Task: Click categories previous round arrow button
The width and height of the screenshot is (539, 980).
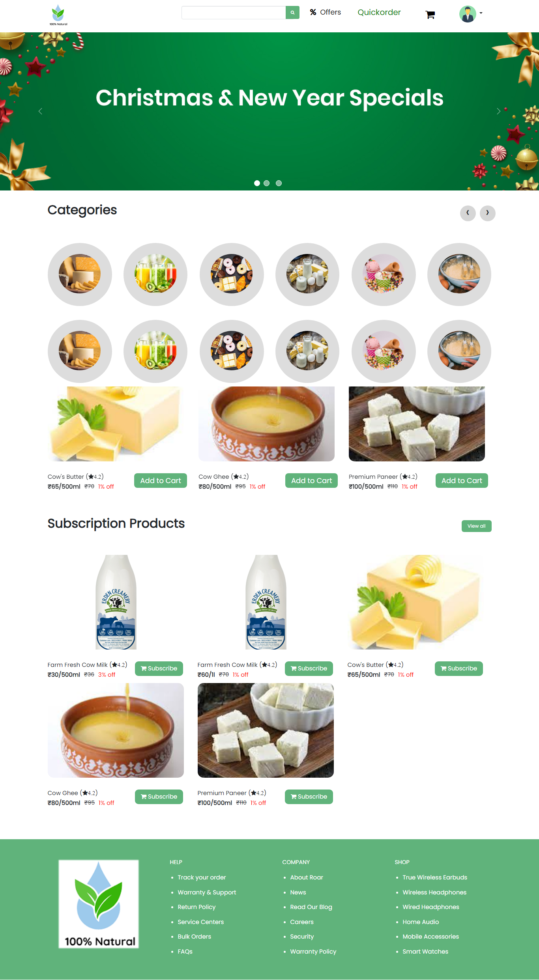Action: (x=468, y=213)
